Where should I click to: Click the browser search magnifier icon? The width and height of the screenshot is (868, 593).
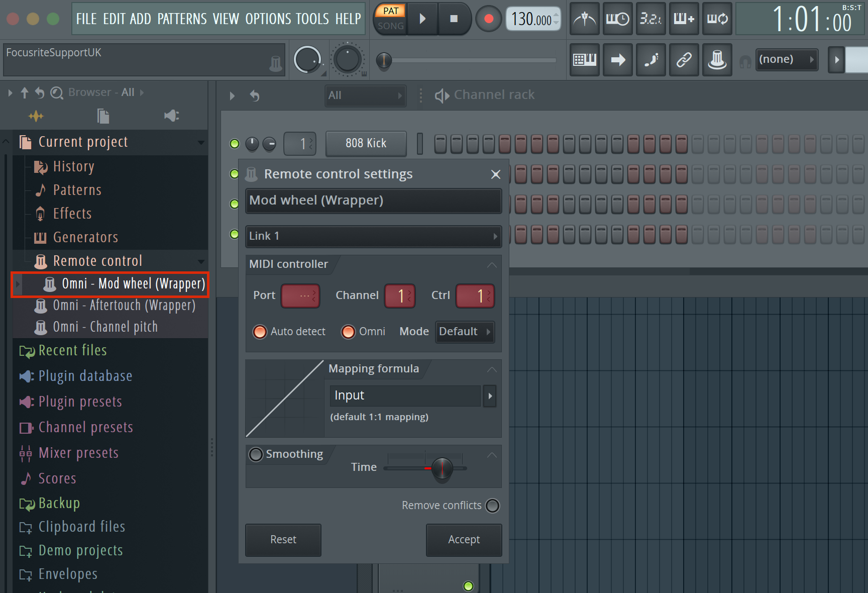pyautogui.click(x=57, y=93)
